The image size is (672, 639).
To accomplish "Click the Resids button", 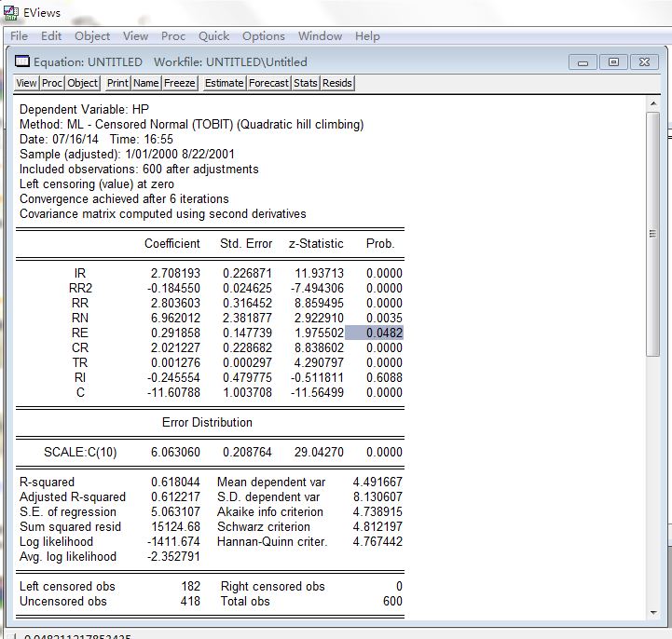I will 336,83.
